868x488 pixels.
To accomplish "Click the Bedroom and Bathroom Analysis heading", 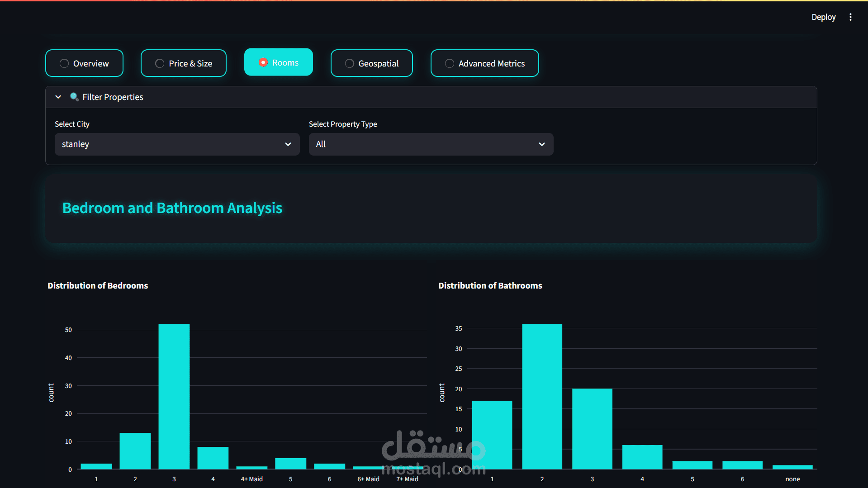I will (172, 208).
